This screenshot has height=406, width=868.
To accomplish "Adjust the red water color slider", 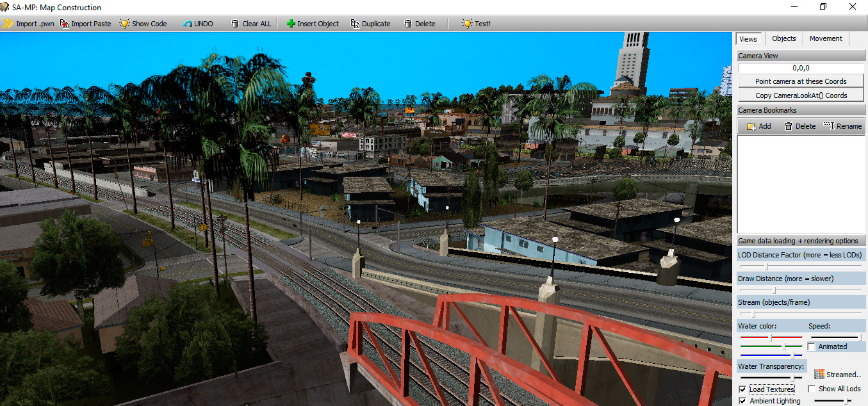I will (x=771, y=336).
